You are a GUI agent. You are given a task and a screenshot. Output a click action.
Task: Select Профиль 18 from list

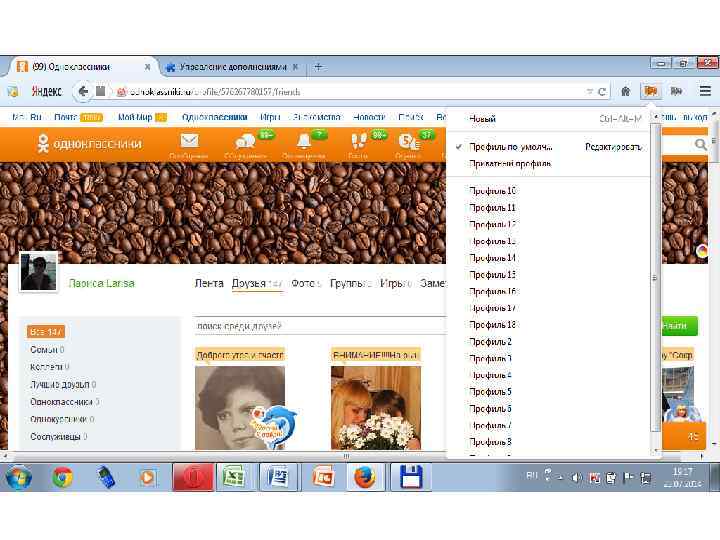pyautogui.click(x=493, y=325)
